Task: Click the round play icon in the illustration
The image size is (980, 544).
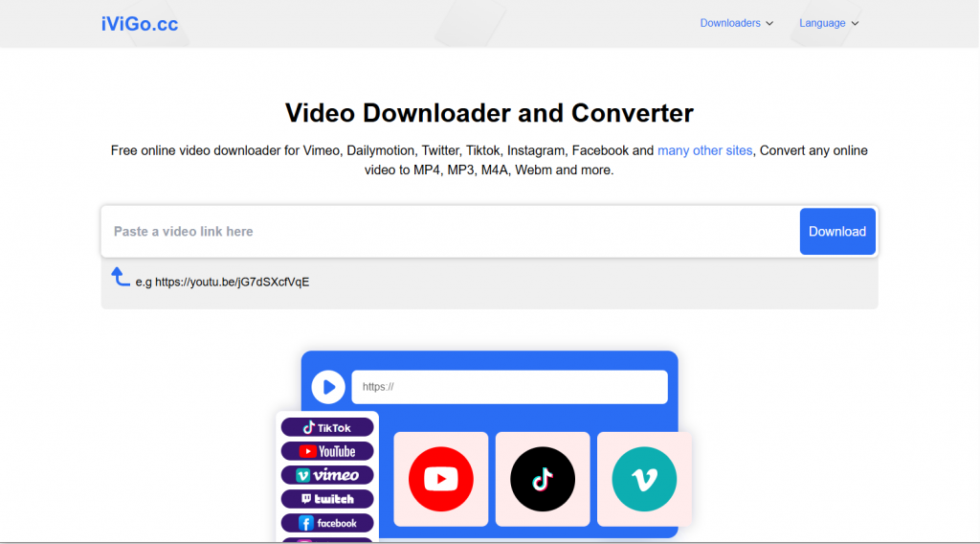Action: (x=328, y=387)
